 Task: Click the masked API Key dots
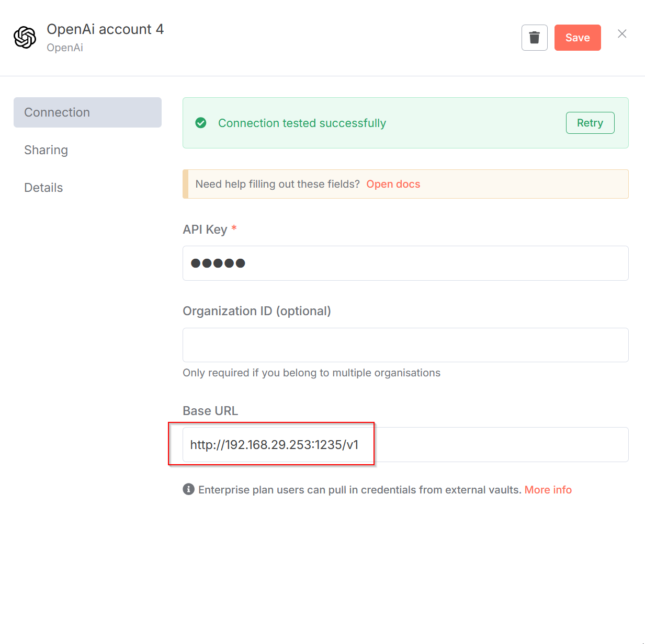coord(217,263)
